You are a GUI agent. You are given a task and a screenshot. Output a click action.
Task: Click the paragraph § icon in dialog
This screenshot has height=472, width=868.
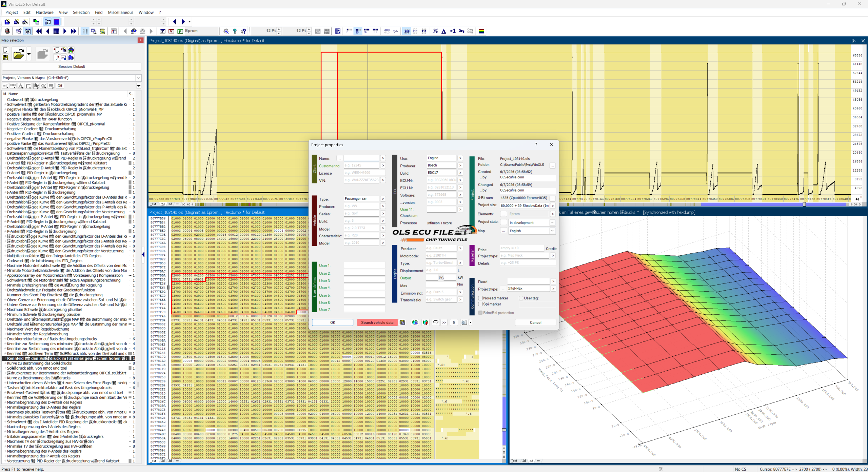[454, 322]
